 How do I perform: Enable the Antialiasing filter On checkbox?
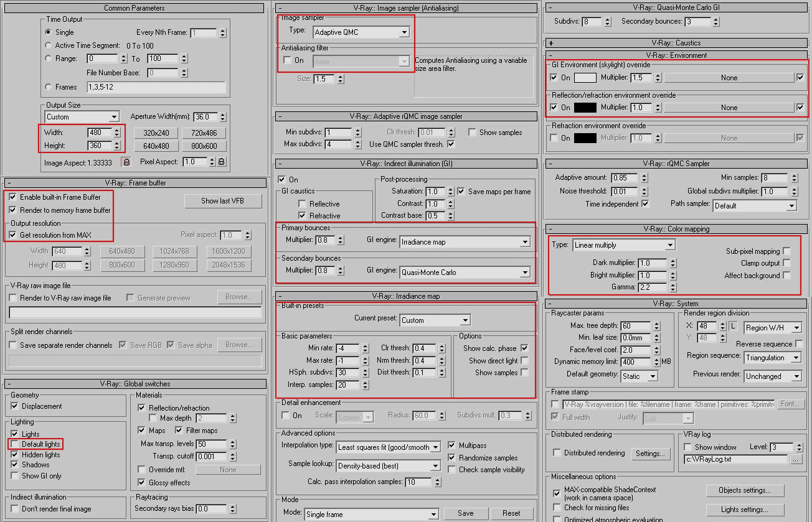[x=287, y=60]
